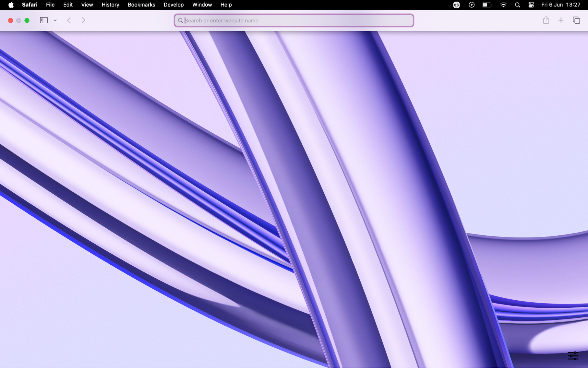
Task: Click the forward navigation arrow
Action: [x=83, y=20]
